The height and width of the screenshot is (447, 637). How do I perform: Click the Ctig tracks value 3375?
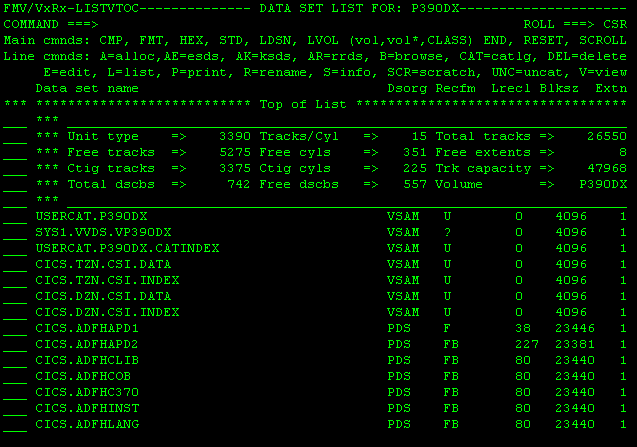(235, 168)
